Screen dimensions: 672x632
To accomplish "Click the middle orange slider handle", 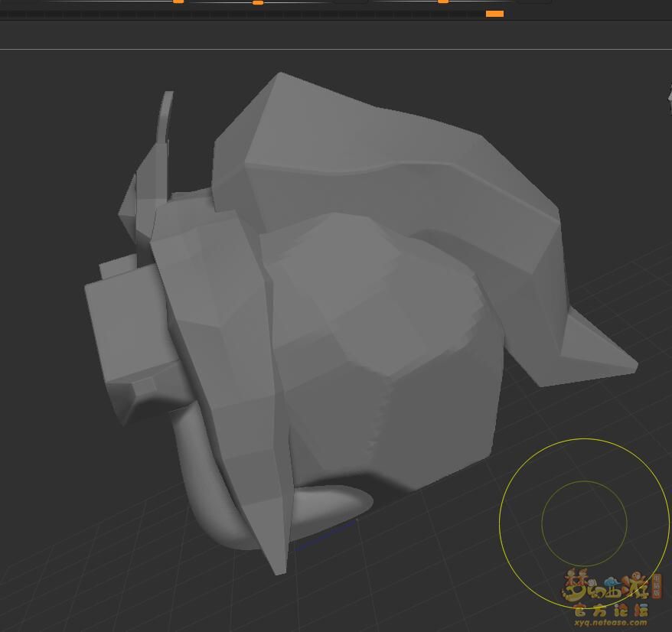I will tap(258, 2).
